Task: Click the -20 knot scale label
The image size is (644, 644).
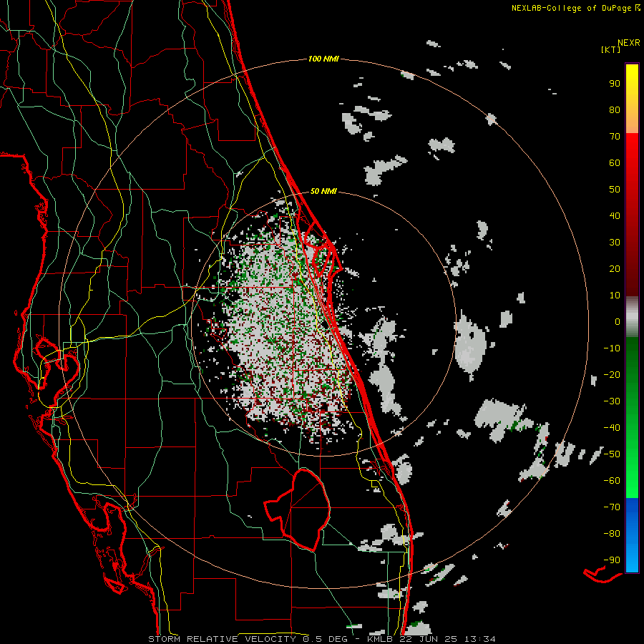Action: pyautogui.click(x=612, y=375)
